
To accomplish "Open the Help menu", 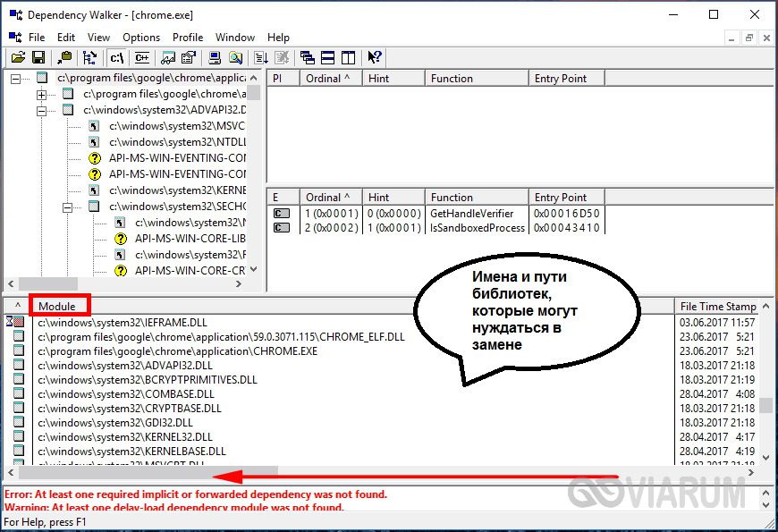I will (x=278, y=38).
